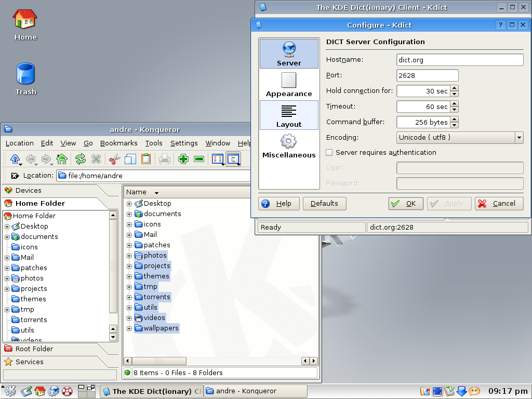
Task: Launch Help lifebuoy icon in panel
Action: 67,391
